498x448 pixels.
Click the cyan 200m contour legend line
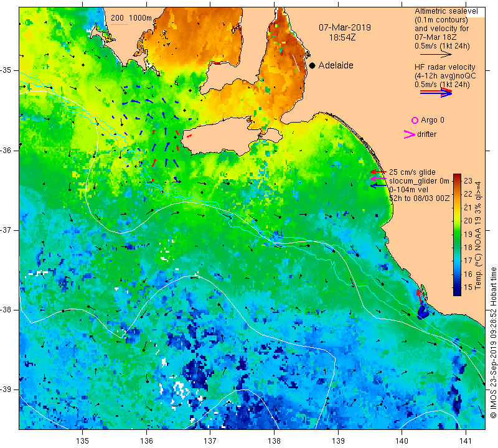119,24
